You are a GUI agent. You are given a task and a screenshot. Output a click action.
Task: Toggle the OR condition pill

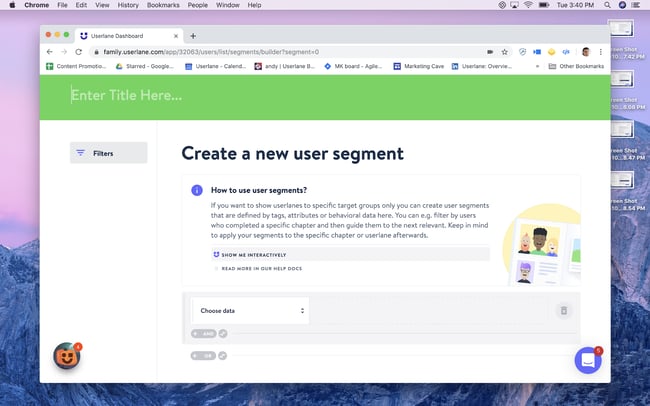pyautogui.click(x=203, y=355)
